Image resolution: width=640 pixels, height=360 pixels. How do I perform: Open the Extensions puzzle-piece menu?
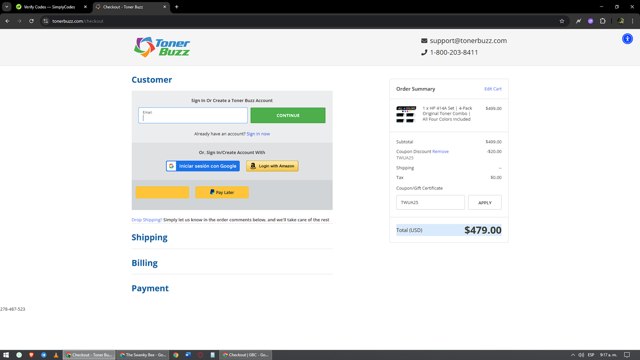[602, 21]
